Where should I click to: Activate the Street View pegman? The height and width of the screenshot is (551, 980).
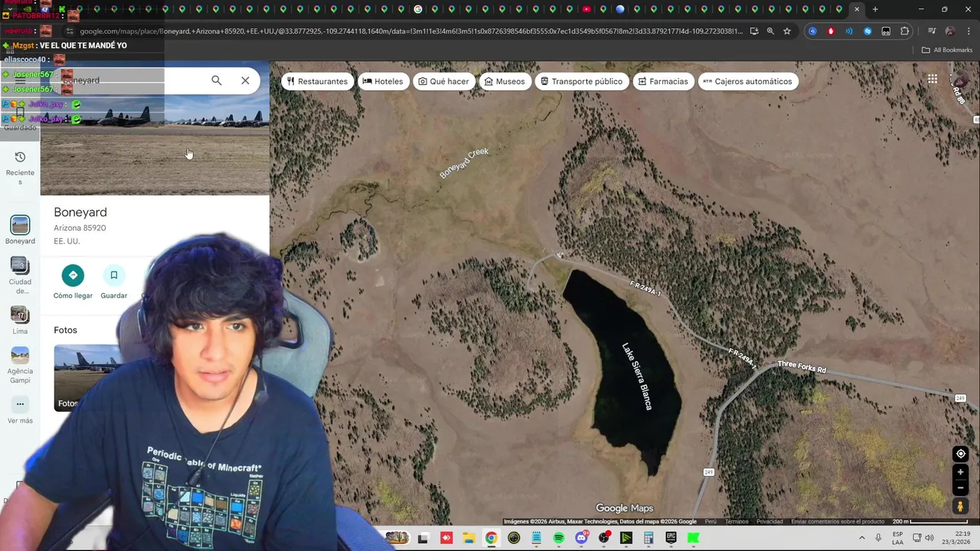[960, 507]
